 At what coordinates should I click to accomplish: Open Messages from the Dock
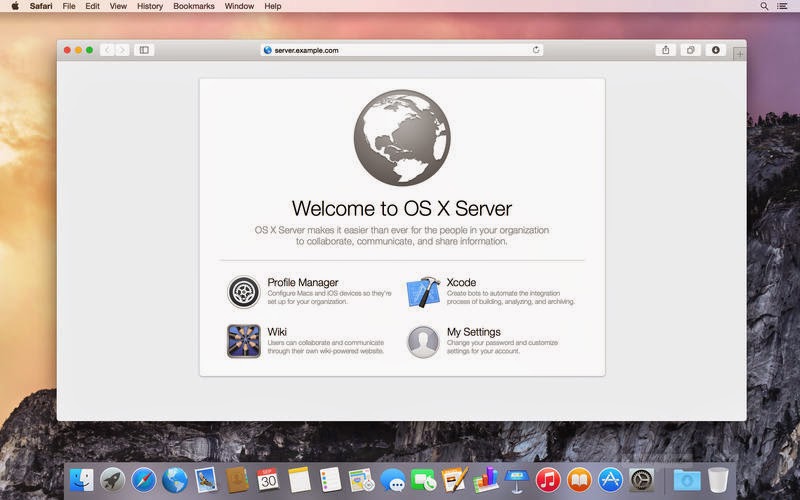pyautogui.click(x=393, y=480)
